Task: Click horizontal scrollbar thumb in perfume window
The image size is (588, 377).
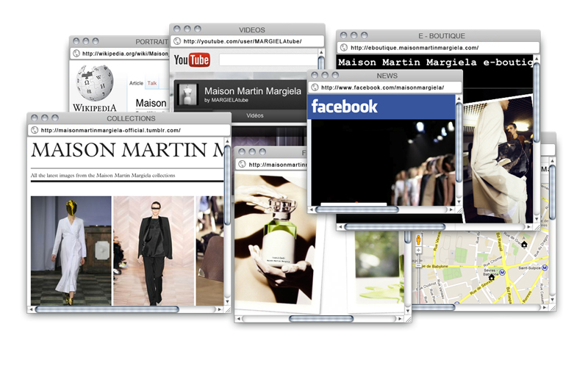Action: pyautogui.click(x=321, y=319)
